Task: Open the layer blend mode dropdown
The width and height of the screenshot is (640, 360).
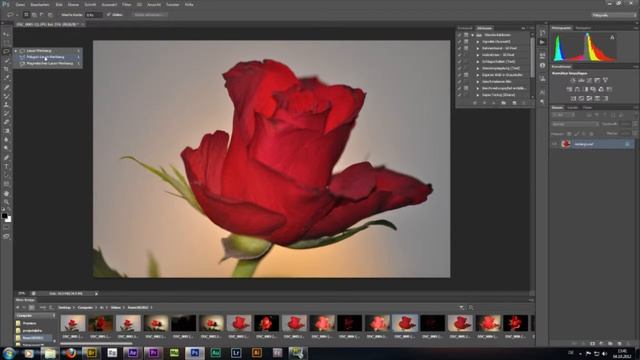Action: pyautogui.click(x=575, y=124)
